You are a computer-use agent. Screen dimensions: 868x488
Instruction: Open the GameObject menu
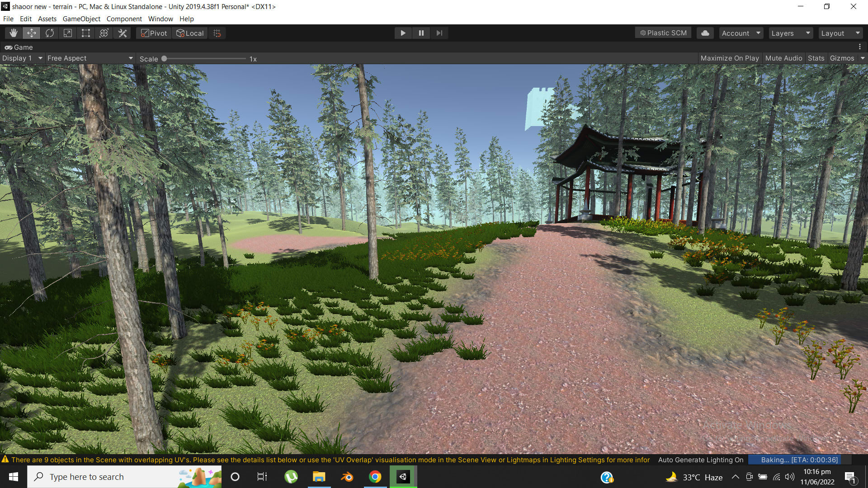click(x=81, y=19)
